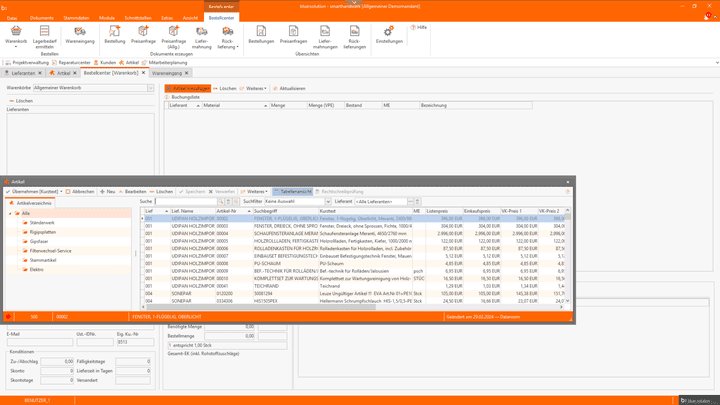Create a new Bestellung from ribbon
The width and height of the screenshot is (720, 405).
pos(115,32)
